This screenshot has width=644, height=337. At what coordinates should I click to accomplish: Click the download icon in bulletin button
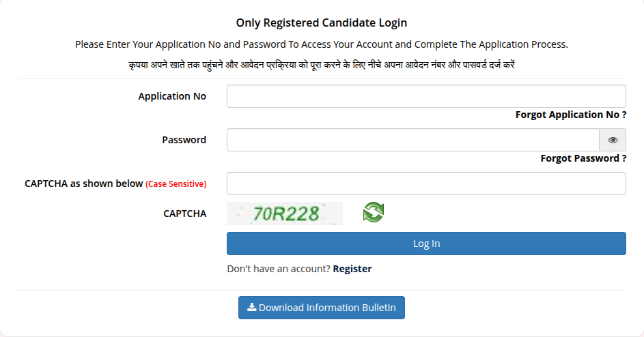click(x=251, y=308)
